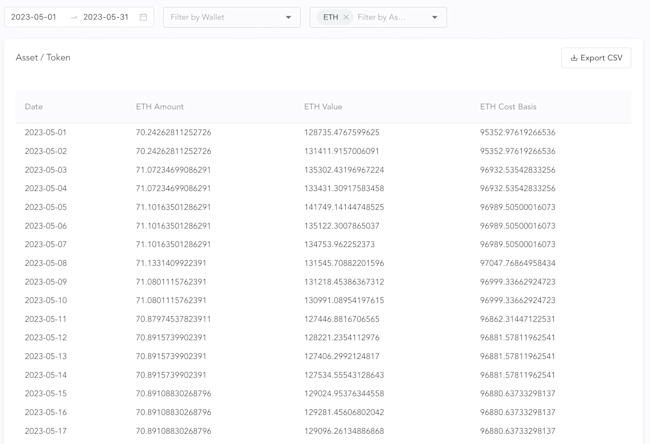Click ETH amount in the 2023-05-03 row
This screenshot has width=650, height=444.
[173, 170]
